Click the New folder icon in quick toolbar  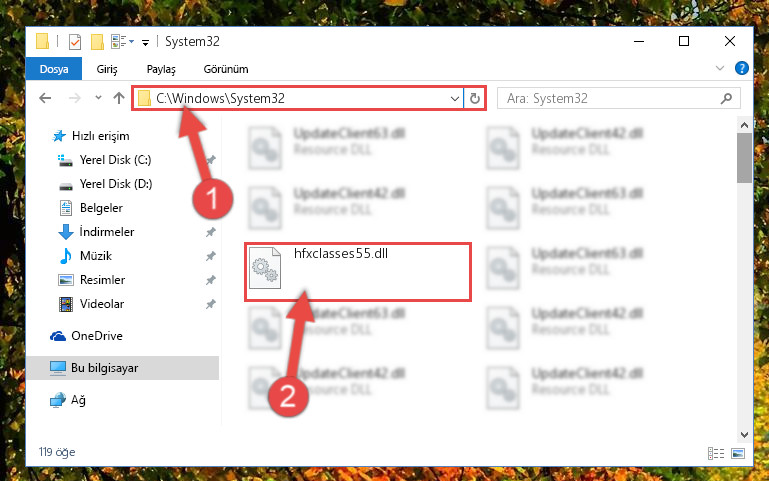pos(97,42)
